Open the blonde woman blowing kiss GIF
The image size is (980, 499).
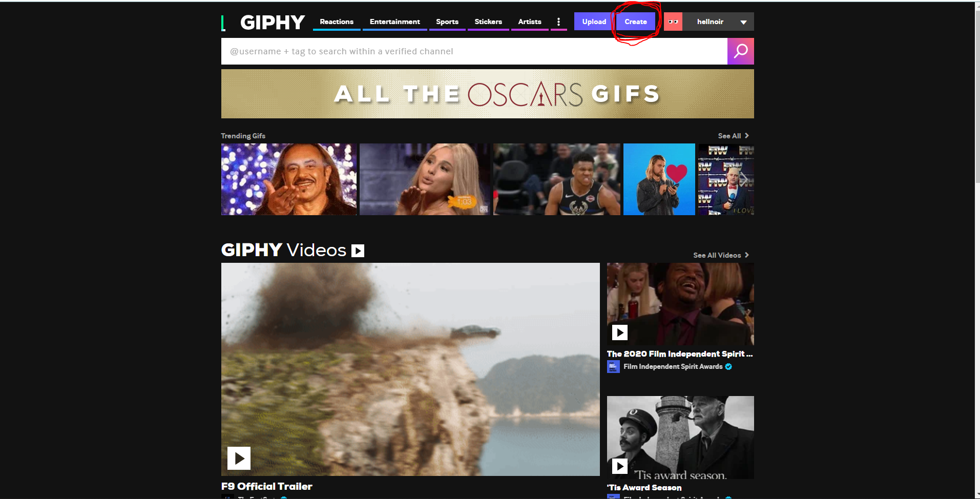pyautogui.click(x=425, y=179)
